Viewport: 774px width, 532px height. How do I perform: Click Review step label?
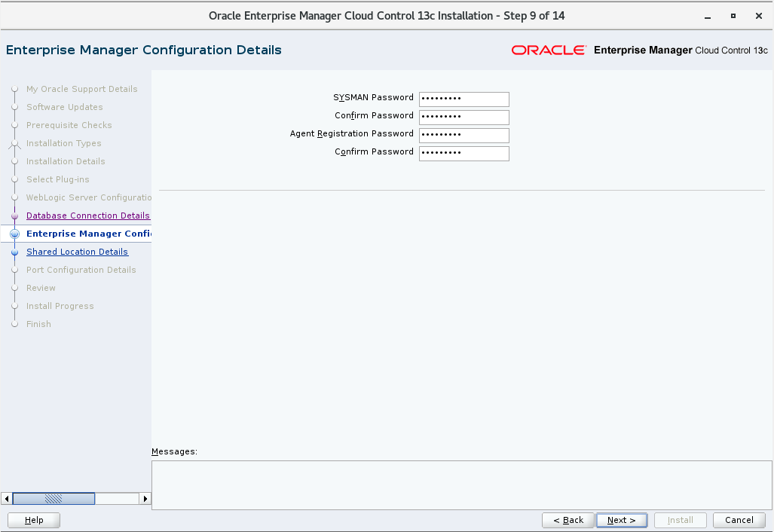[x=41, y=288]
